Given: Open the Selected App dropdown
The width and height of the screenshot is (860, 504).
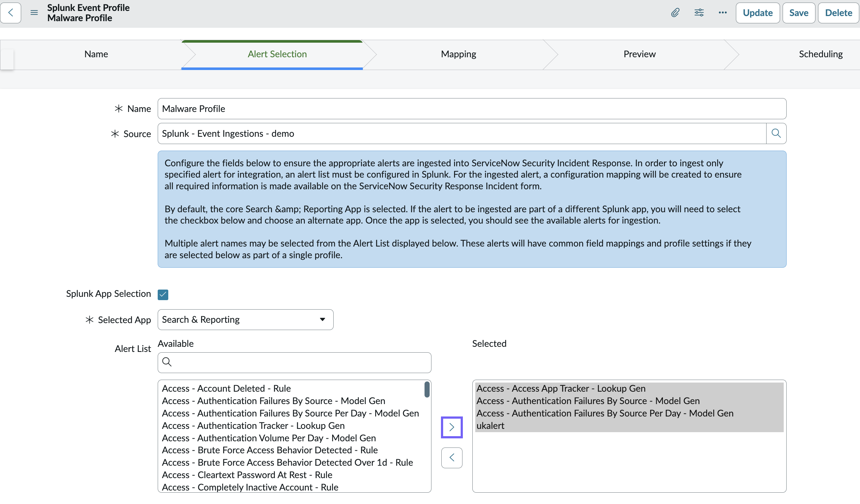Looking at the screenshot, I should 246,320.
